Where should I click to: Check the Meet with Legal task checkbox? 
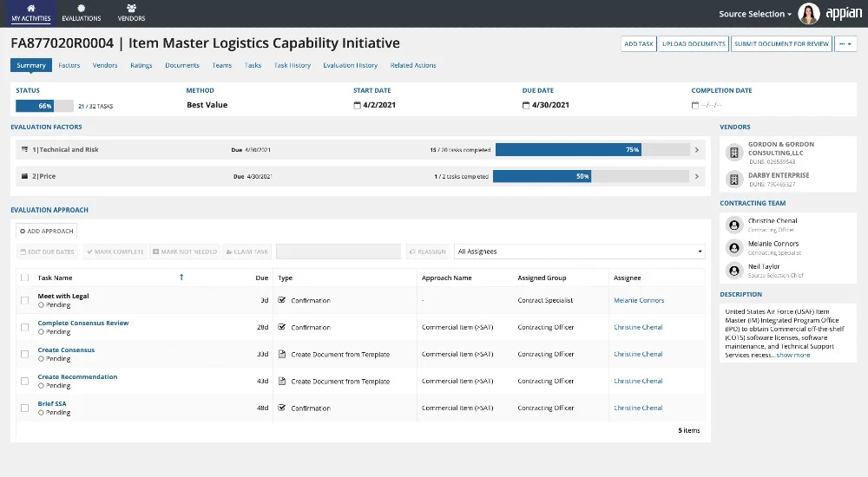(x=24, y=301)
